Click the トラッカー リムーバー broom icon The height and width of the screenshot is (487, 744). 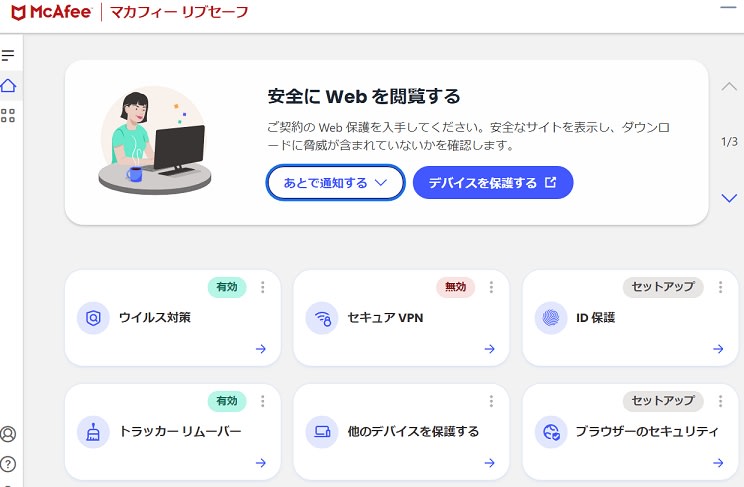[x=93, y=432]
